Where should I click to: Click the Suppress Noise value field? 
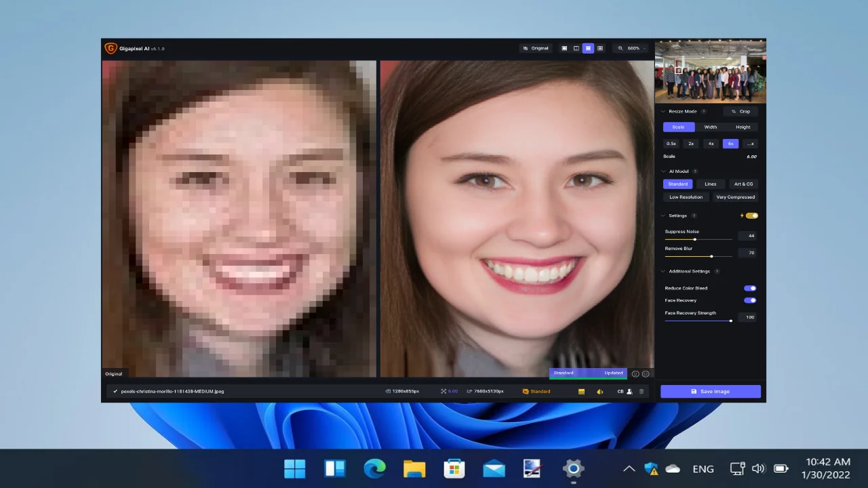pos(747,236)
